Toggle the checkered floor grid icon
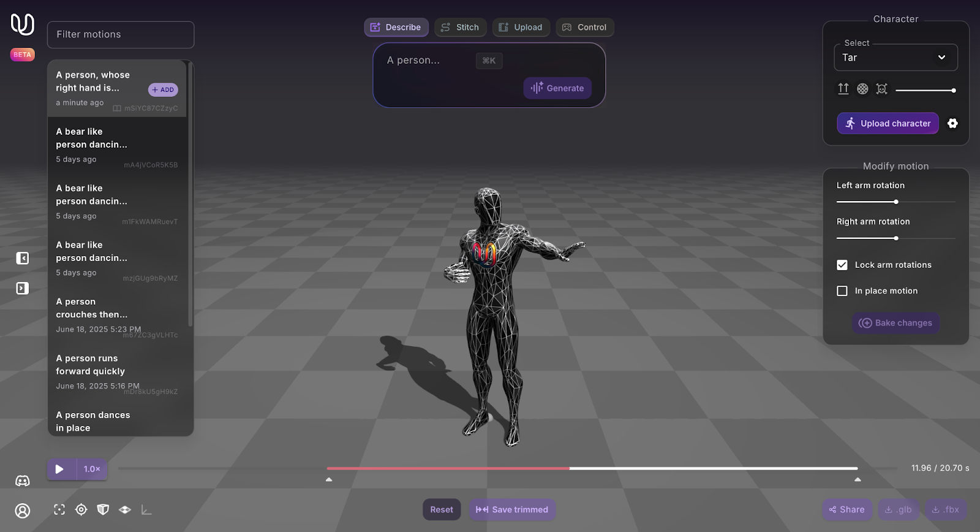The image size is (980, 532). [x=125, y=509]
